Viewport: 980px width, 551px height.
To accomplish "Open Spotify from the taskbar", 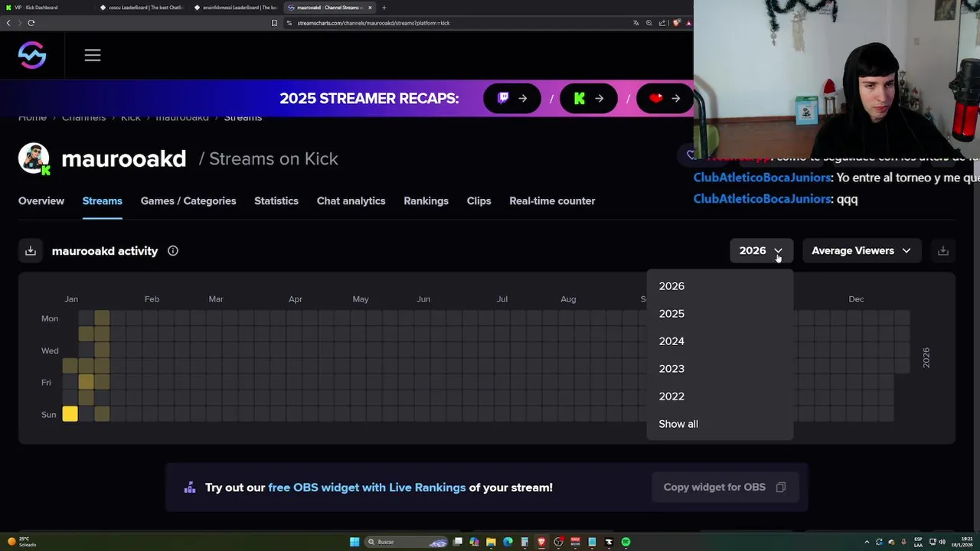I will (626, 542).
